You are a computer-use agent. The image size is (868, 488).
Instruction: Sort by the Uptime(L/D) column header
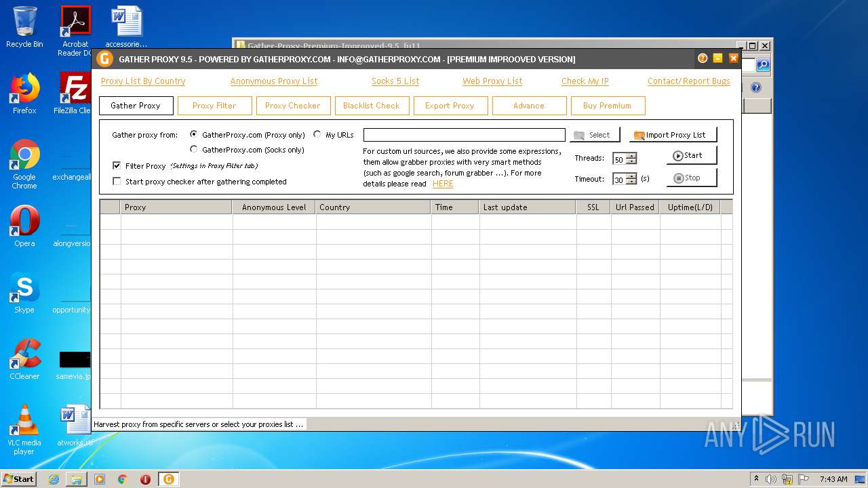690,207
